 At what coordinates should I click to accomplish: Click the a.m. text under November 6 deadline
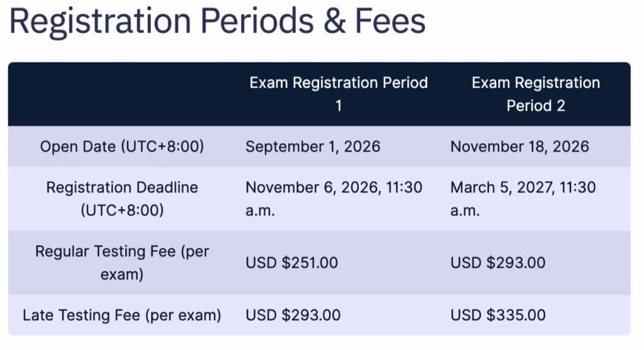point(260,210)
